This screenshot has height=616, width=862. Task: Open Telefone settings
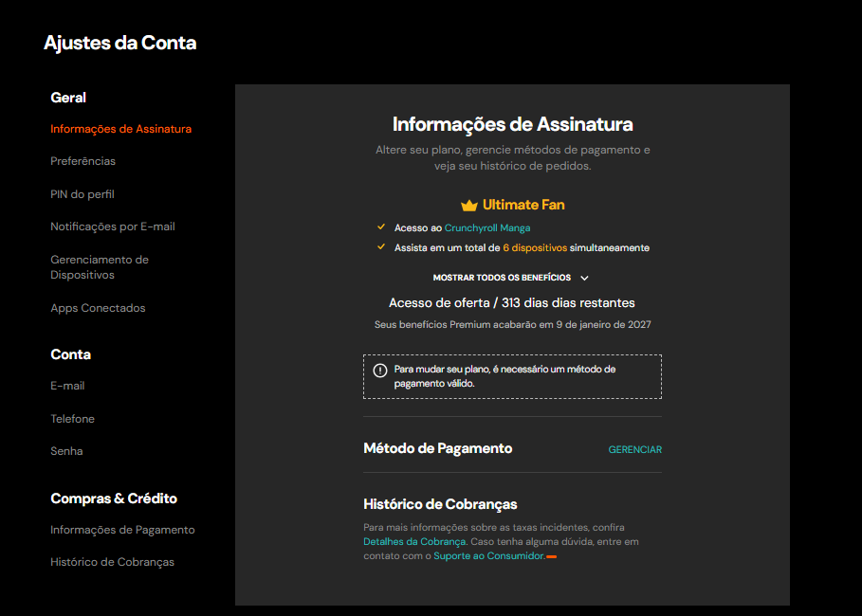click(x=72, y=418)
